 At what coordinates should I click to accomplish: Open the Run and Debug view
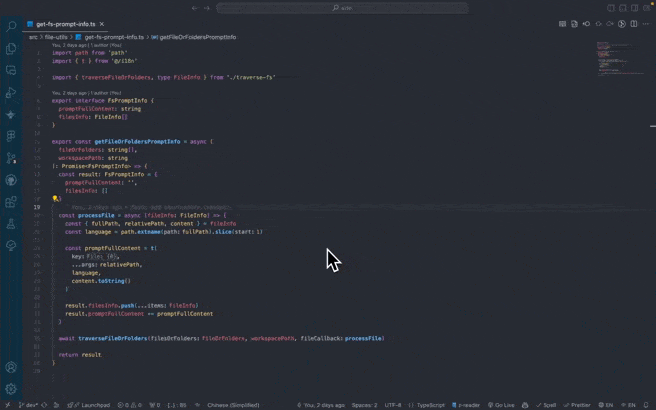11,92
